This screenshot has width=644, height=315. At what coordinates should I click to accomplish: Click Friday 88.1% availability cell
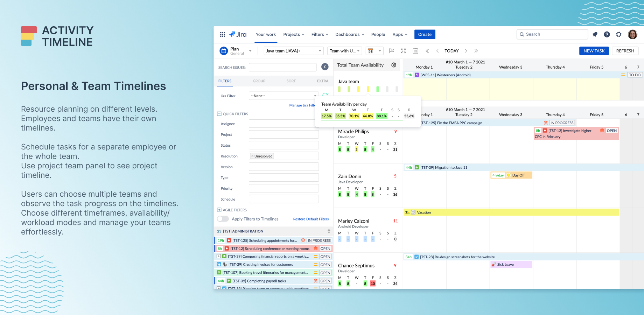click(381, 116)
